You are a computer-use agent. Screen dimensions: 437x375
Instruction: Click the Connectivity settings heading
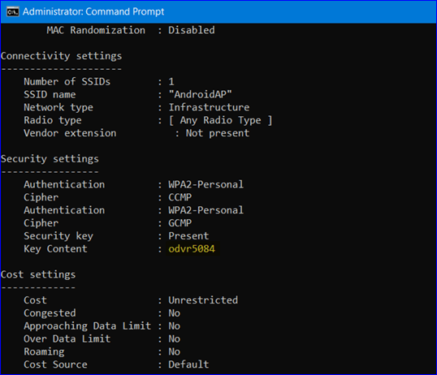click(x=61, y=56)
